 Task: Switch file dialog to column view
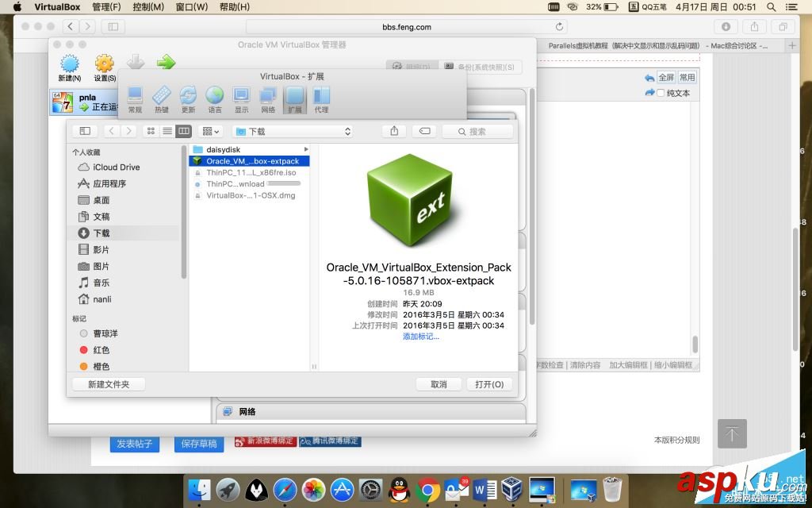click(x=184, y=132)
